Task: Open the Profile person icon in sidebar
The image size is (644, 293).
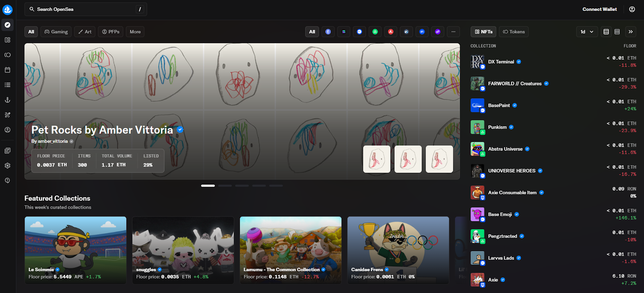Action: point(7,130)
